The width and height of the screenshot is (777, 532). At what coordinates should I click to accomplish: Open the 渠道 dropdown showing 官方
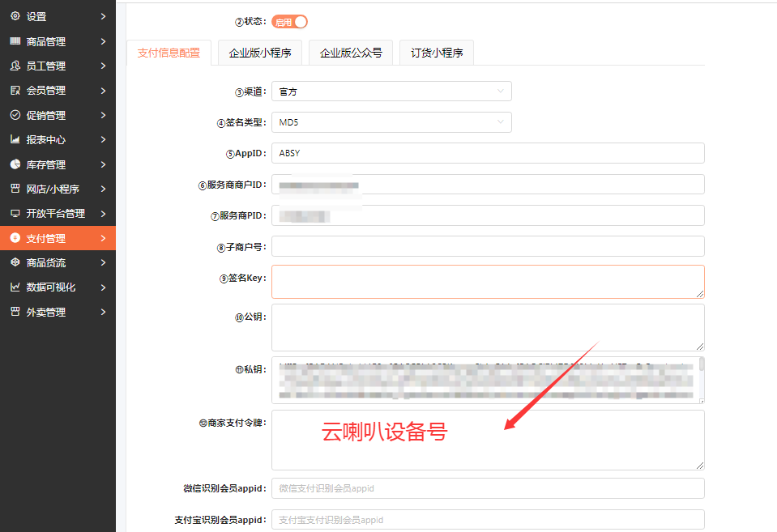[x=391, y=92]
